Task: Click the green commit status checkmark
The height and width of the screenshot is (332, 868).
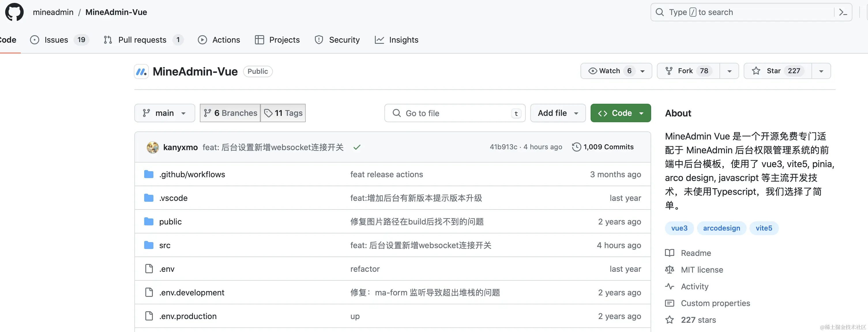Action: point(357,147)
